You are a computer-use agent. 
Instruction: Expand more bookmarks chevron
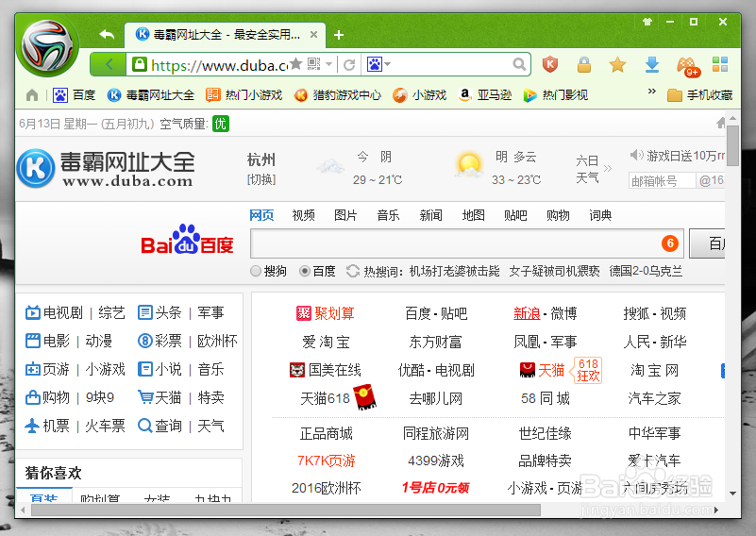[x=652, y=92]
